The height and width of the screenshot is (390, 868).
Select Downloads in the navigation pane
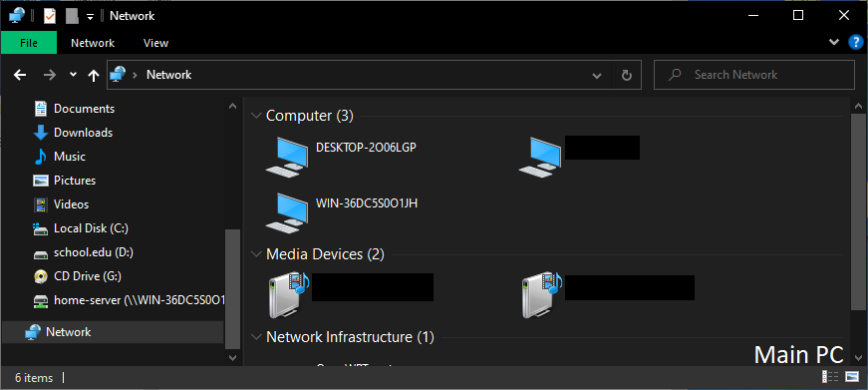click(83, 133)
